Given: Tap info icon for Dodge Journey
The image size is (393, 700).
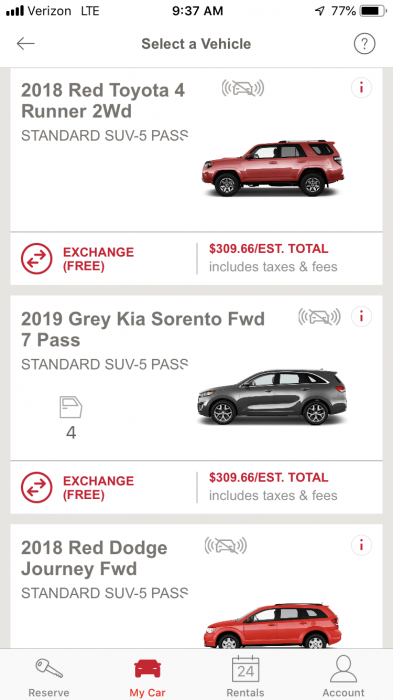Looking at the screenshot, I should pos(361,545).
